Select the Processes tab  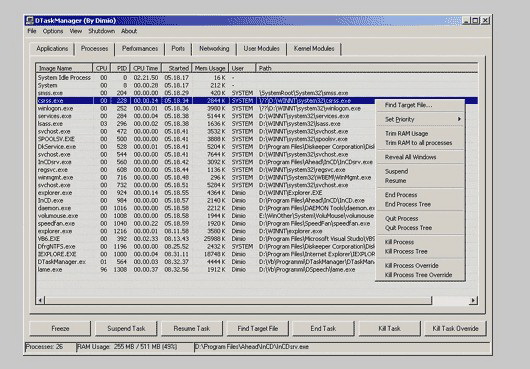[94, 49]
